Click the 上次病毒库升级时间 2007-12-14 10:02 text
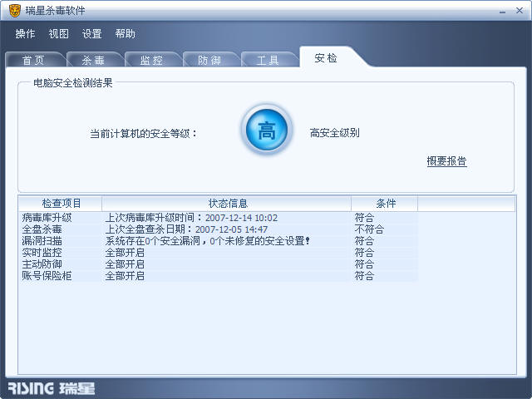The image size is (532, 399). [191, 218]
